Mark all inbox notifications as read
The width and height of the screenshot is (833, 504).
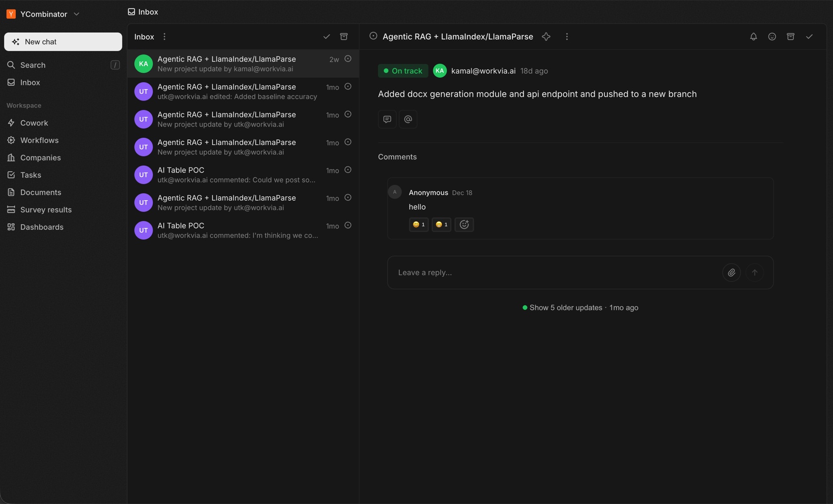pos(326,37)
